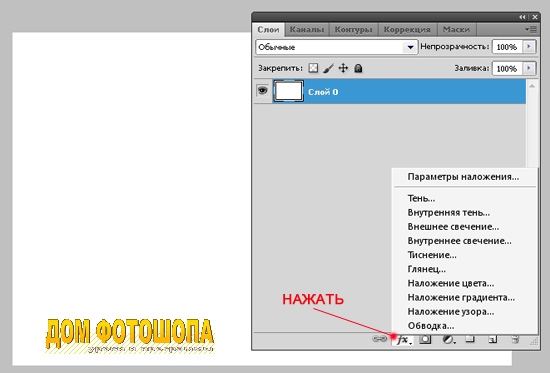The height and width of the screenshot is (373, 550).
Task: Collapse the panel with double-arrow icon
Action: (522, 17)
